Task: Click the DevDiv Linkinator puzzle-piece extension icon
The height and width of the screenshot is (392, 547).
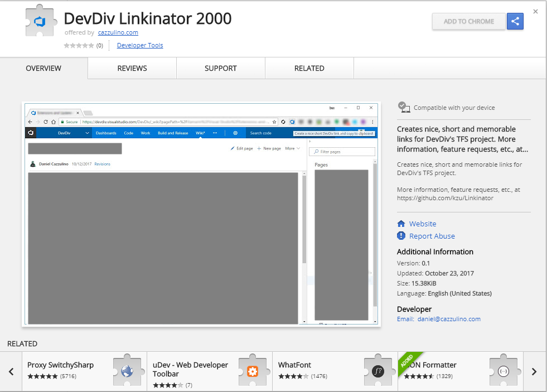Action: (41, 21)
